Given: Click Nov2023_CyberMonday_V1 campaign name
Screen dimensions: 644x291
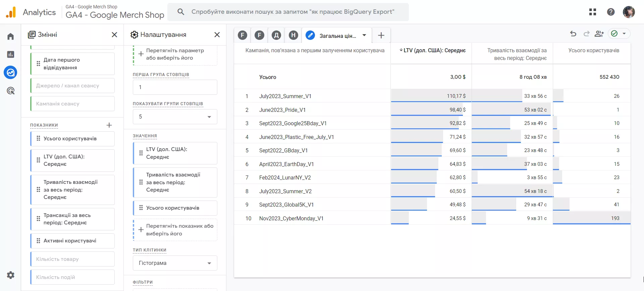Looking at the screenshot, I should coord(291,219).
